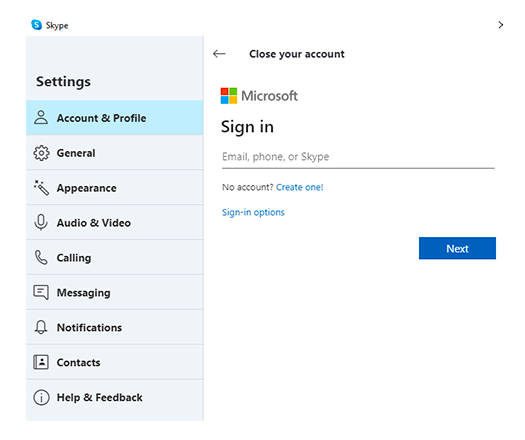This screenshot has height=440, width=525.
Task: Click the General gear icon
Action: [41, 153]
